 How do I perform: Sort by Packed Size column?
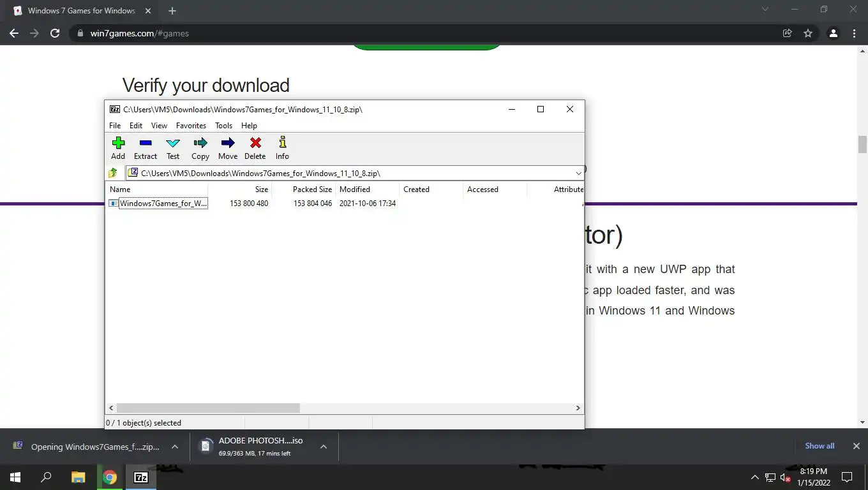[x=304, y=189]
